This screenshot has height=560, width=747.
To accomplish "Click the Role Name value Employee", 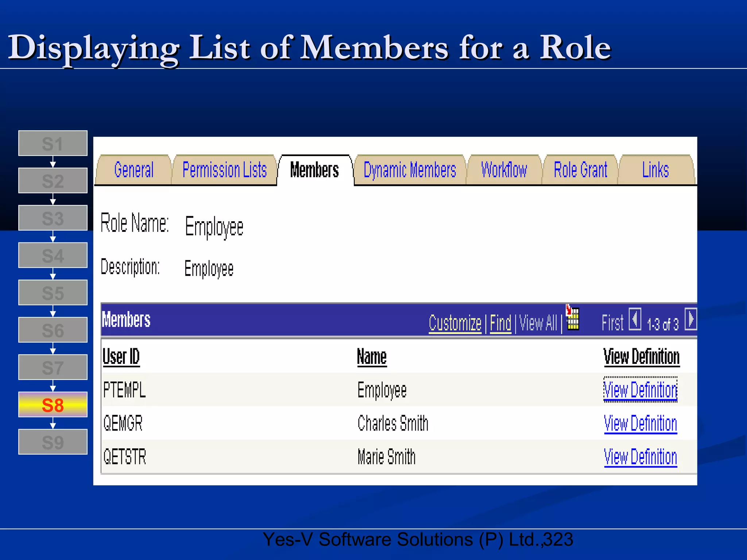I will point(214,227).
